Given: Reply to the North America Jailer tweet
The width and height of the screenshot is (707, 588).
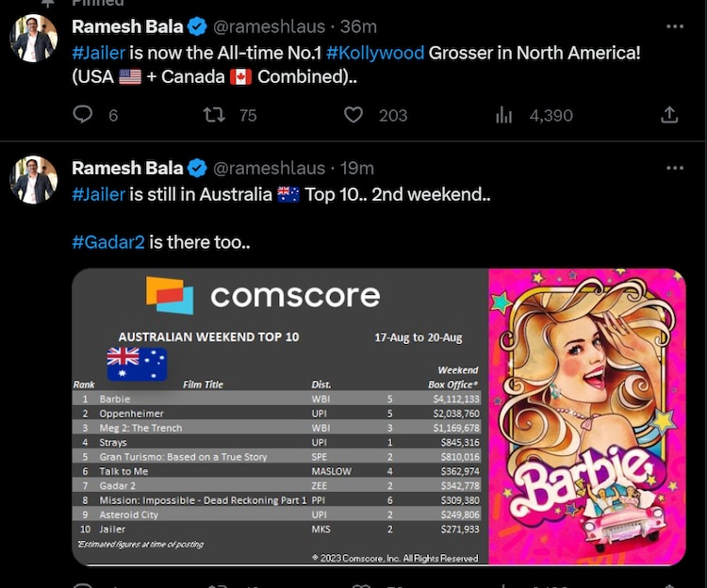Looking at the screenshot, I should click(83, 115).
